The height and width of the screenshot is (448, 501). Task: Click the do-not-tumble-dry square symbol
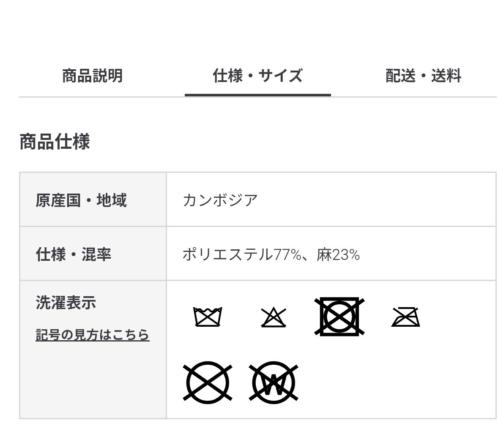(339, 317)
